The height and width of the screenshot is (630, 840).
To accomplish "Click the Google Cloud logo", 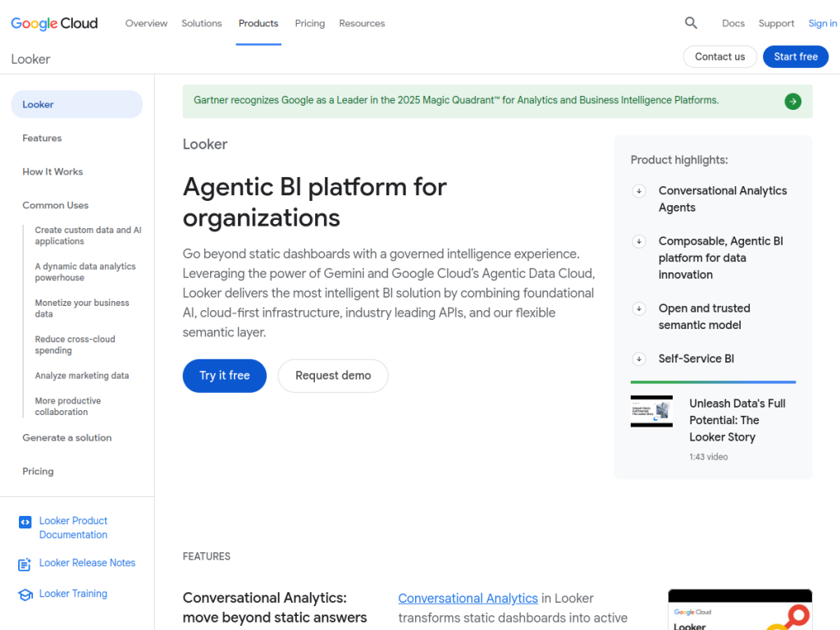I will [54, 24].
